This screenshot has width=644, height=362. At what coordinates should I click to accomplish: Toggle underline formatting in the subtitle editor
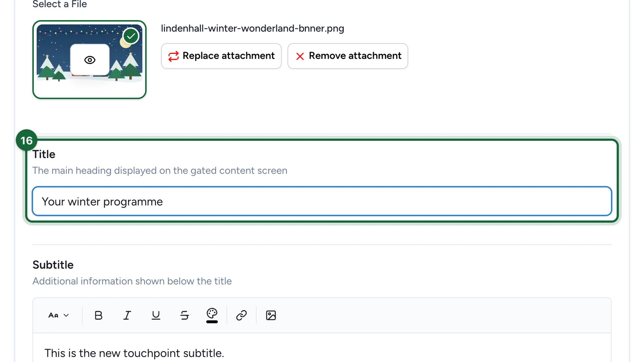click(x=156, y=315)
